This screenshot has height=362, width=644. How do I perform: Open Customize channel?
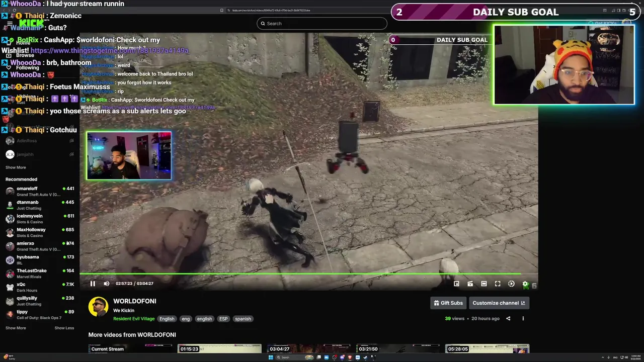tap(499, 303)
